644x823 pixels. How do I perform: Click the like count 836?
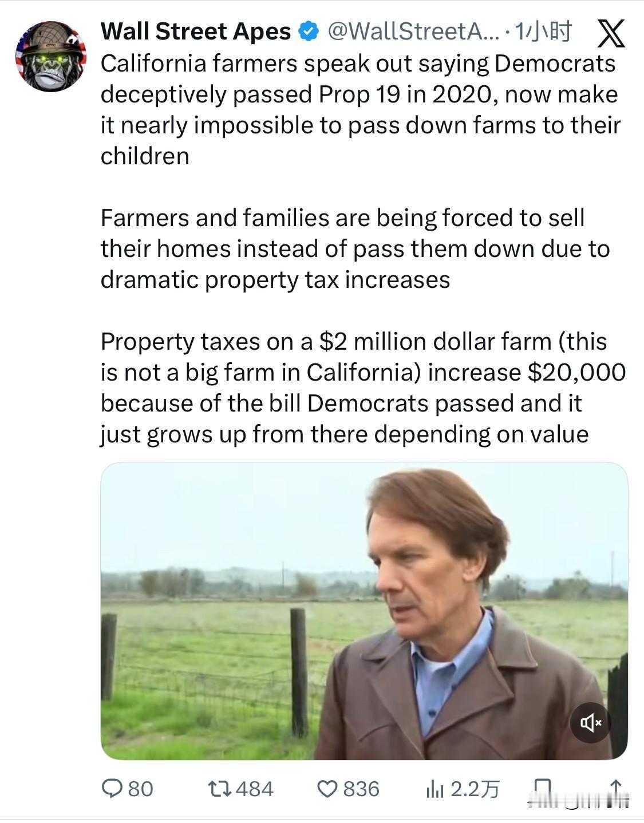(361, 789)
